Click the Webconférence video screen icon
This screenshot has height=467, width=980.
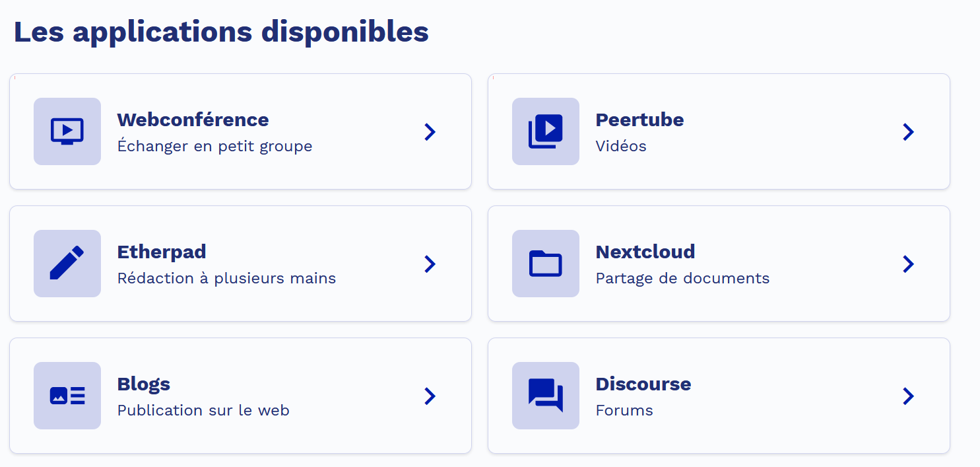coord(67,131)
